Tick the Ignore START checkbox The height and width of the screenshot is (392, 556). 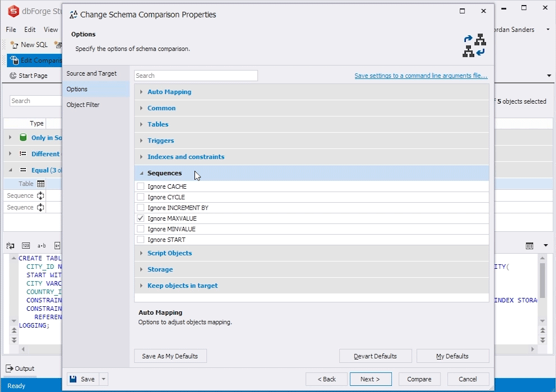(141, 240)
